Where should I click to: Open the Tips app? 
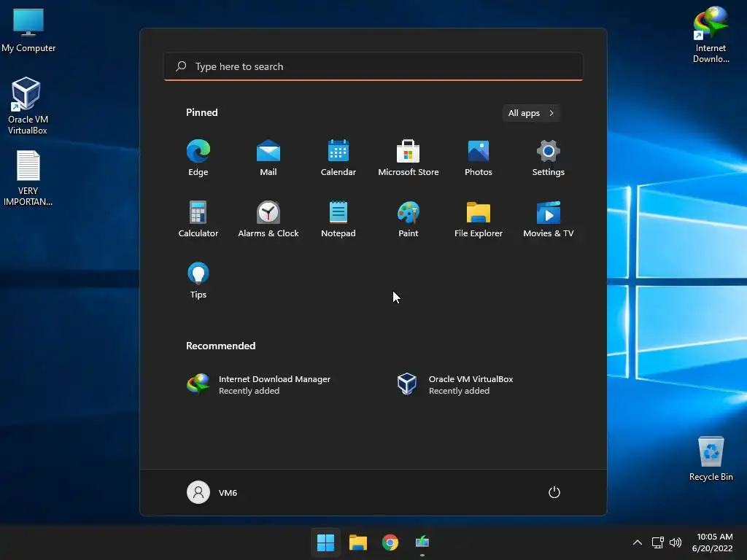(198, 281)
